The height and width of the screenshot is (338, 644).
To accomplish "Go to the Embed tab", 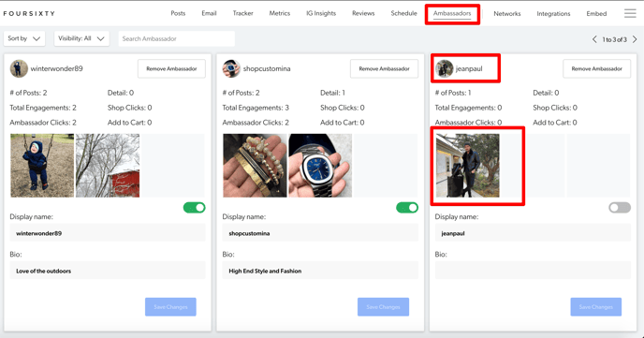I will [596, 13].
